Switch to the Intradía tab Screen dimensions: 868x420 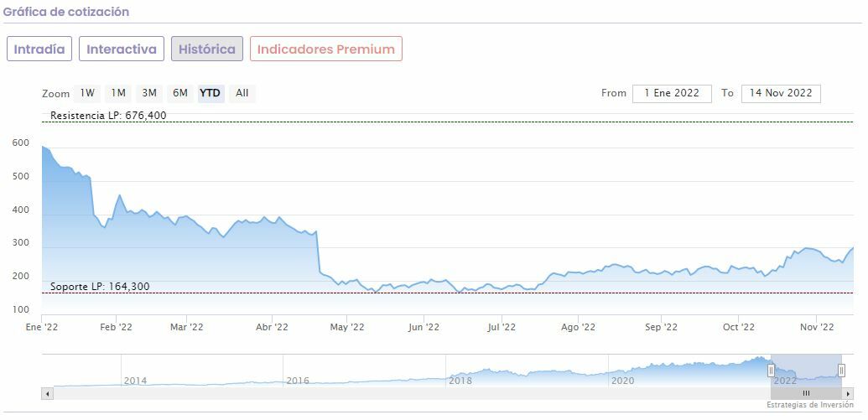click(x=39, y=49)
